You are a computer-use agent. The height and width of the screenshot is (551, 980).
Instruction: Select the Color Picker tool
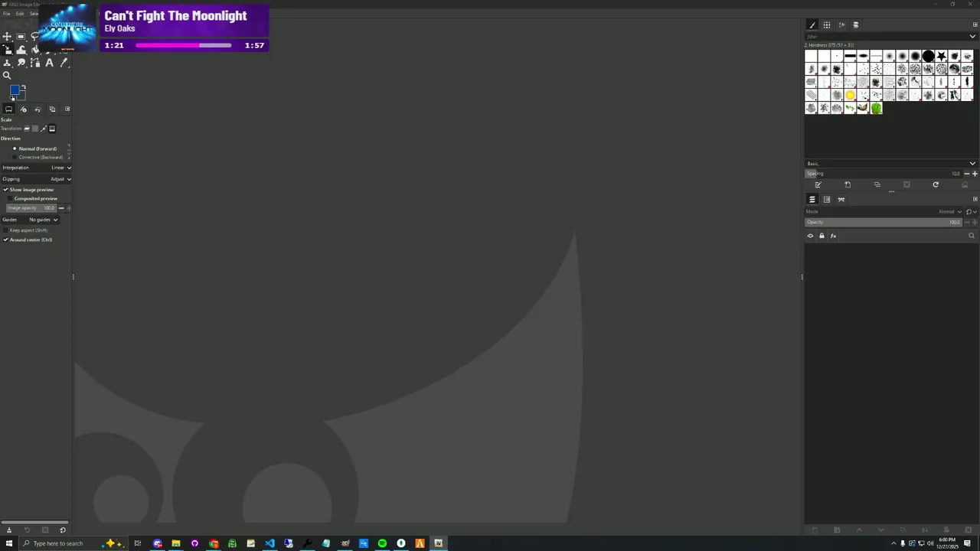click(64, 63)
